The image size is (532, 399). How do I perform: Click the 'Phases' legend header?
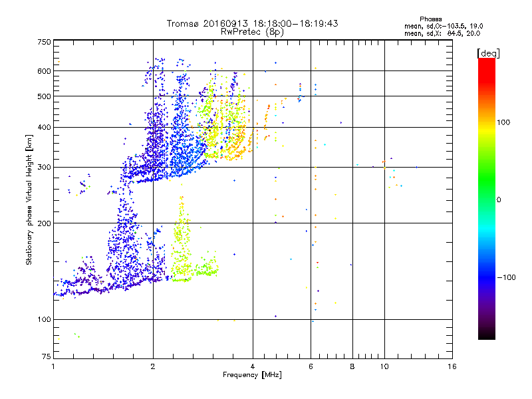tap(430, 19)
